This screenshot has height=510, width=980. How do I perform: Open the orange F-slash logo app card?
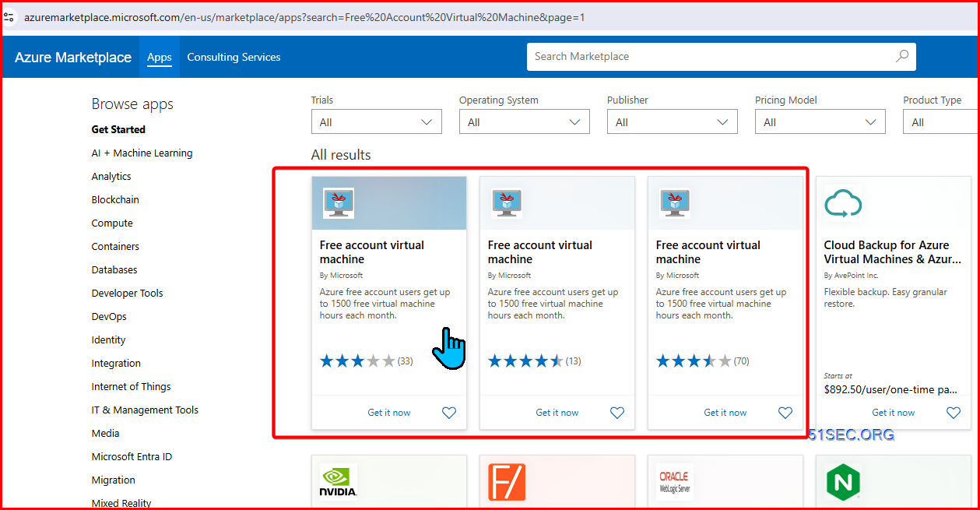(x=507, y=482)
